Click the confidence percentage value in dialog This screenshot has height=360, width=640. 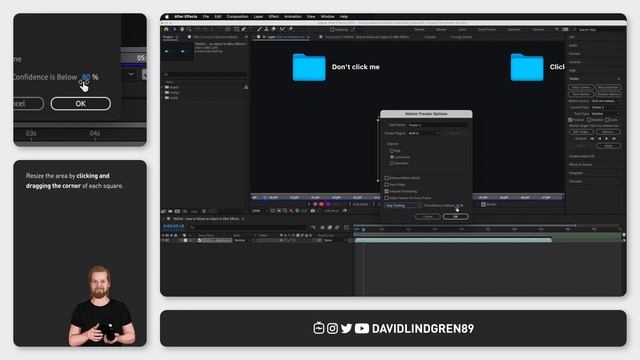pyautogui.click(x=458, y=205)
